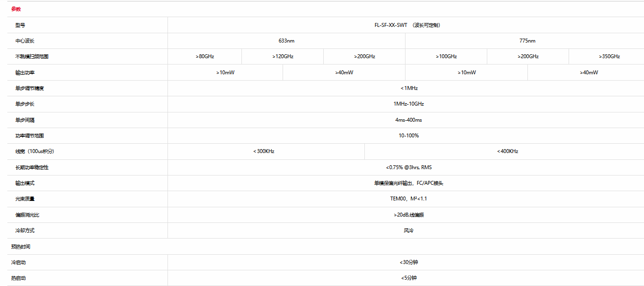Viewport: 644px width, 286px height.
Task: Click the >120GHz scan range cell
Action: pyautogui.click(x=283, y=56)
